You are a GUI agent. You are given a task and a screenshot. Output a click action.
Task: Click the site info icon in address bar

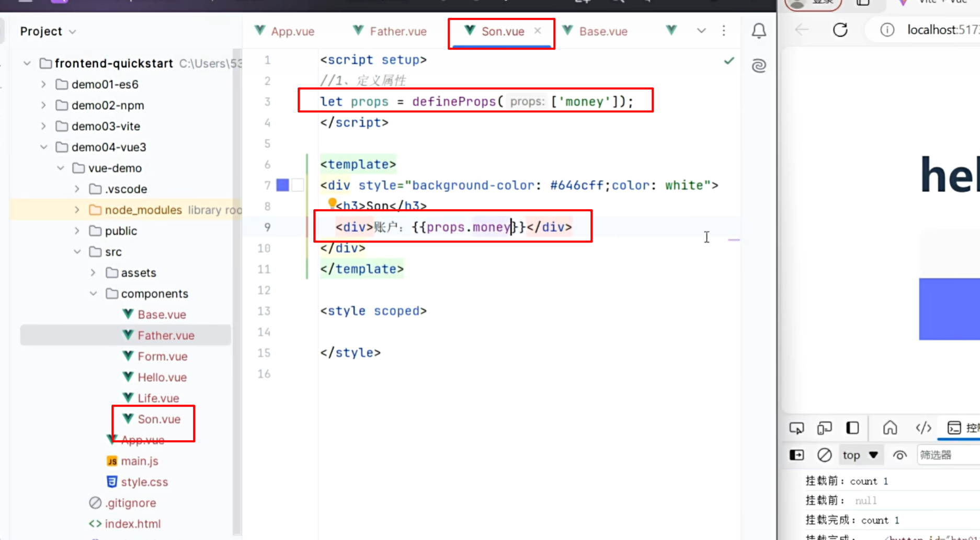pos(887,30)
